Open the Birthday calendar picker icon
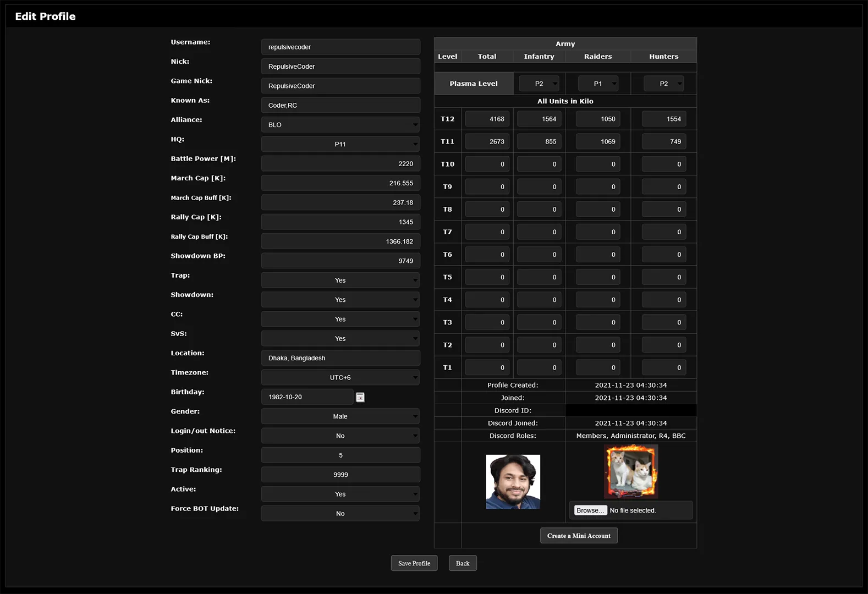 tap(360, 397)
